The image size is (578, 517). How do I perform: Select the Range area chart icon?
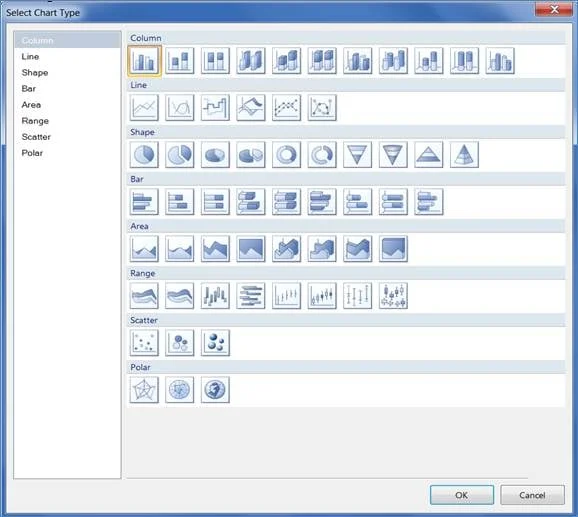[144, 296]
